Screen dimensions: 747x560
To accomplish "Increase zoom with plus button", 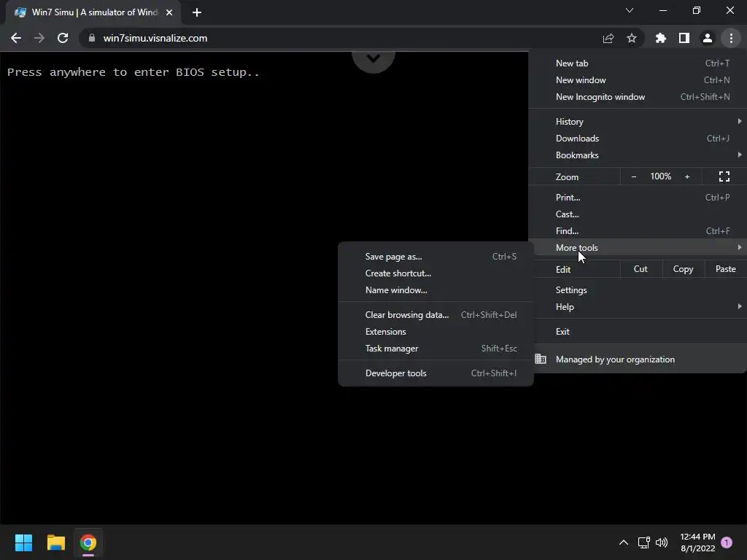I will 687,176.
